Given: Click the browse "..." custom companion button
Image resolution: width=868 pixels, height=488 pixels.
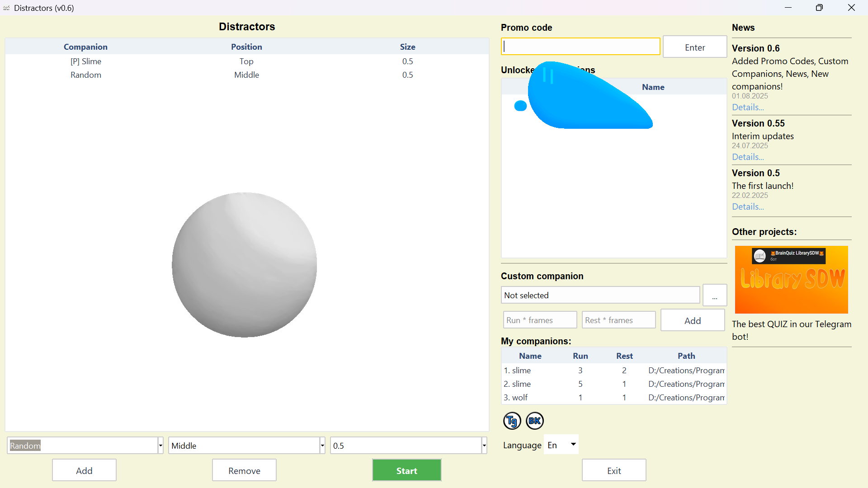Looking at the screenshot, I should pyautogui.click(x=714, y=296).
